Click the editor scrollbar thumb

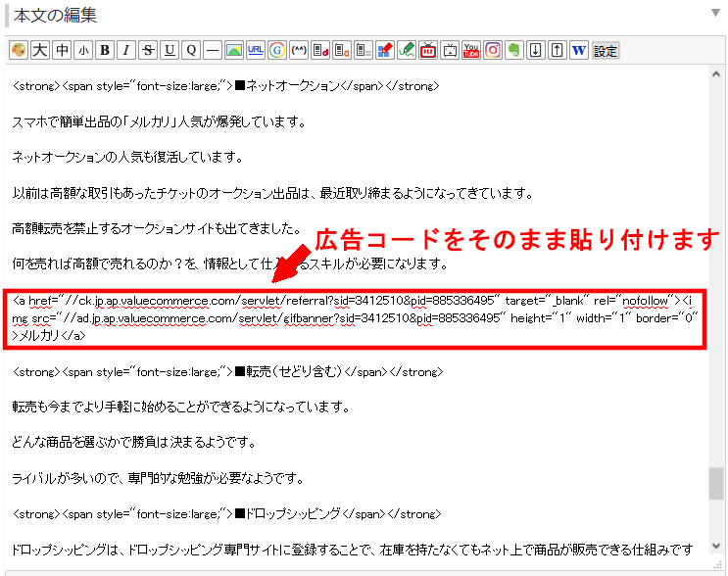click(x=716, y=483)
